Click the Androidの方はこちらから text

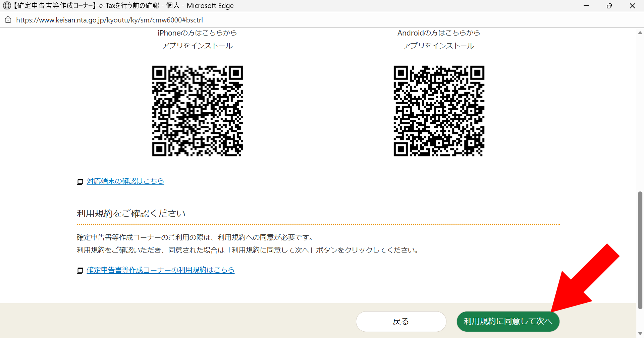[x=439, y=33]
